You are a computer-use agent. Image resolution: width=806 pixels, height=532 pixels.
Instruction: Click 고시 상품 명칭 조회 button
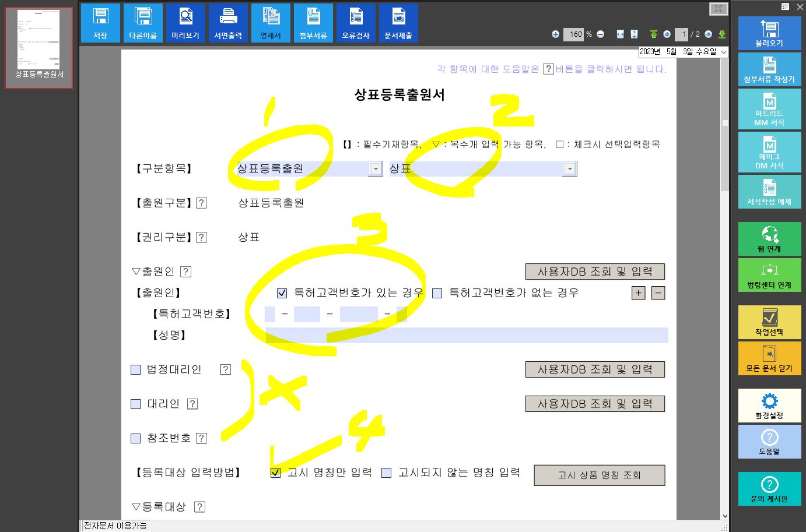600,475
